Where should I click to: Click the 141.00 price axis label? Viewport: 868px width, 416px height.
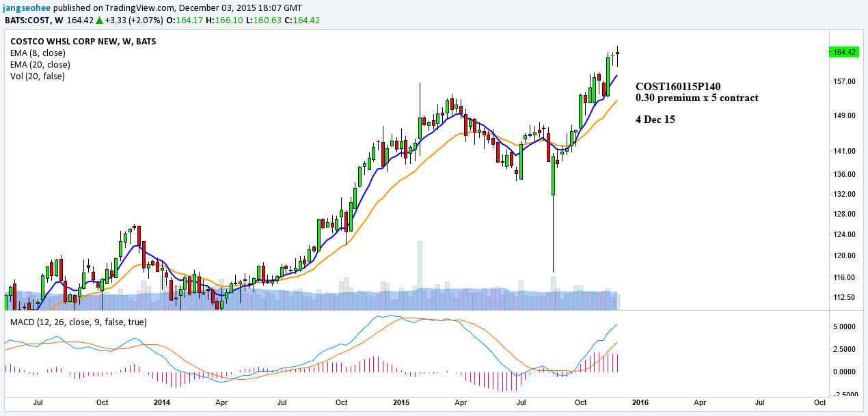point(844,152)
